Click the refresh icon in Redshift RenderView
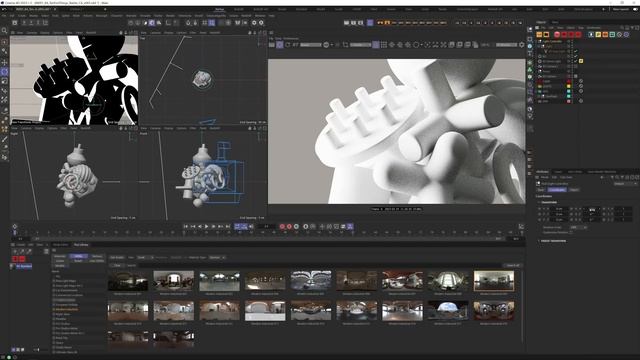 (287, 45)
